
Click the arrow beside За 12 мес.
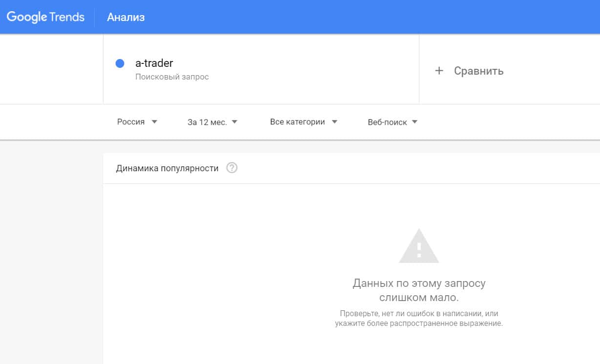(x=234, y=122)
